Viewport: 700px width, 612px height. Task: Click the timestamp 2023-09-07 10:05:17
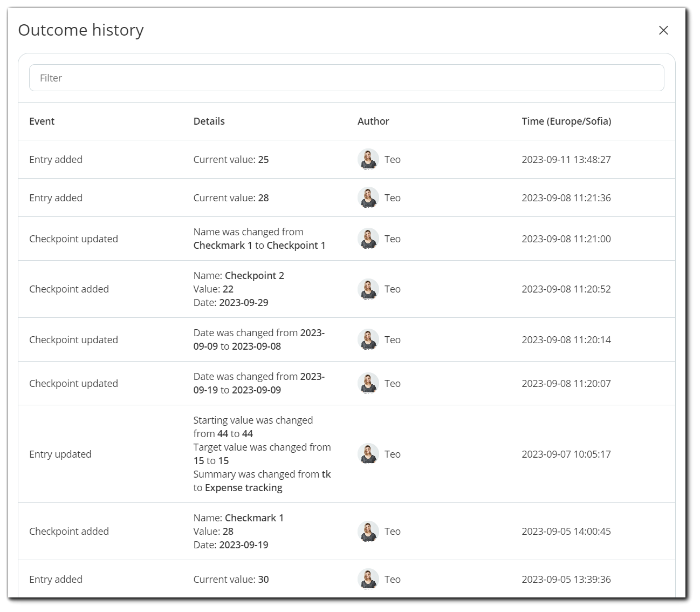tap(566, 454)
